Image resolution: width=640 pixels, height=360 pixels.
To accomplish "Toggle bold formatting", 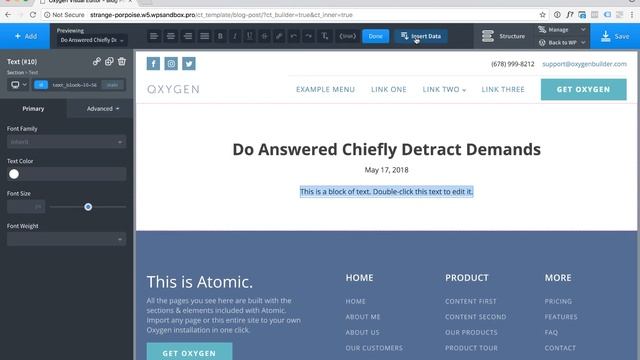I will (x=220, y=36).
